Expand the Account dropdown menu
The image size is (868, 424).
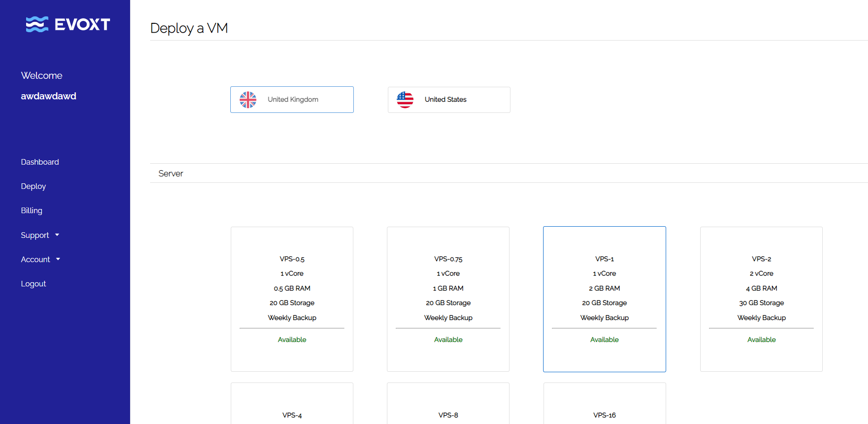[x=36, y=259]
